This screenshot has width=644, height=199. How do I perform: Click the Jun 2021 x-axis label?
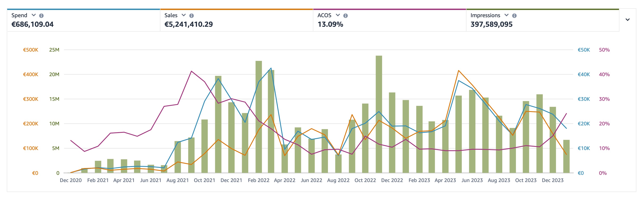(x=151, y=180)
